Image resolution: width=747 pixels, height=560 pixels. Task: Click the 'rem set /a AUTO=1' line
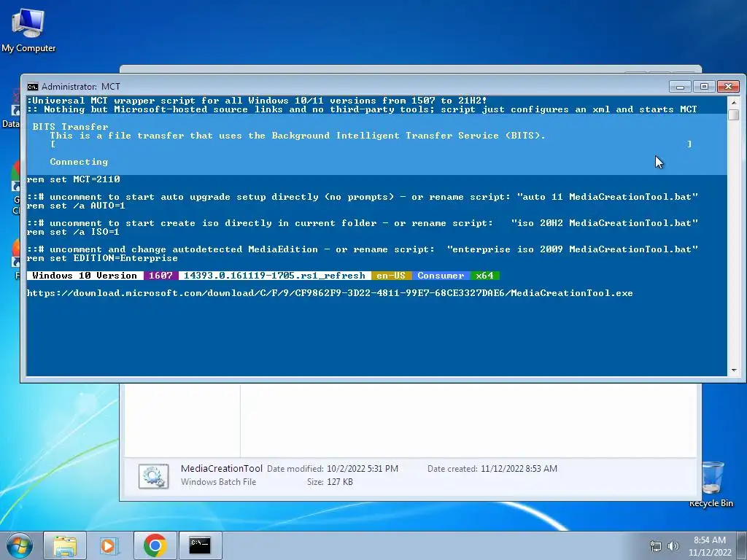tap(76, 206)
